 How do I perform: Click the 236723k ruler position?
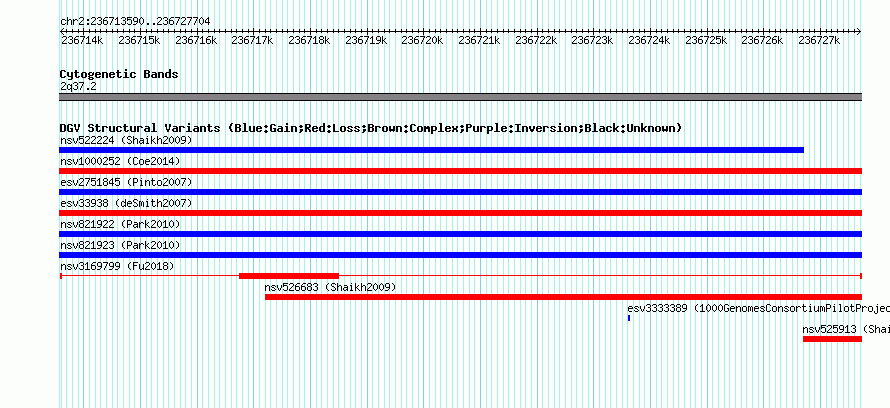[592, 40]
